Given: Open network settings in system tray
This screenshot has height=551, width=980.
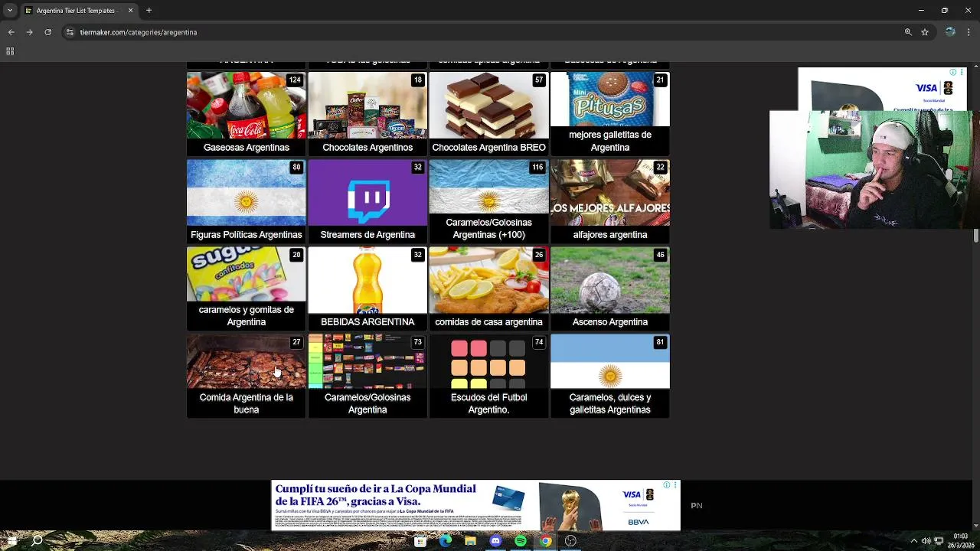Looking at the screenshot, I should click(939, 541).
